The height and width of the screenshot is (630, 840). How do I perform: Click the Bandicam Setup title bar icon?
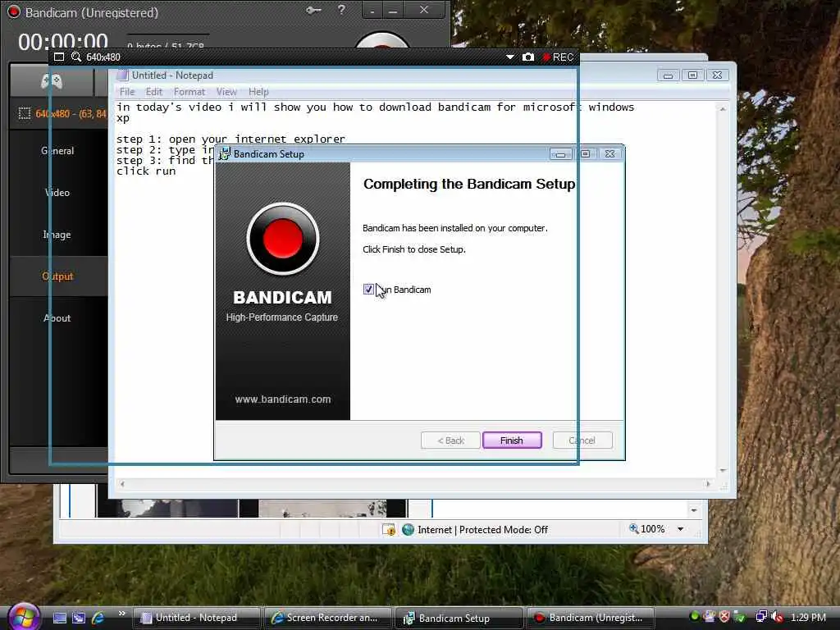coord(225,153)
